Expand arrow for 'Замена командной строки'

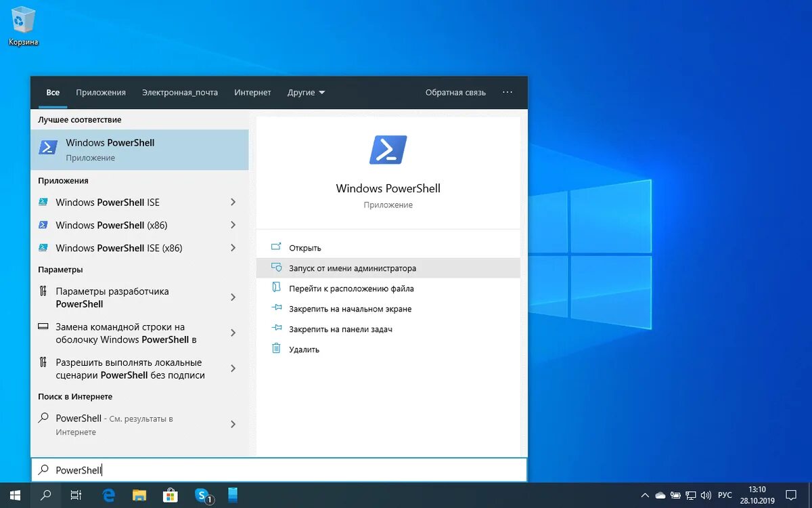[x=233, y=333]
